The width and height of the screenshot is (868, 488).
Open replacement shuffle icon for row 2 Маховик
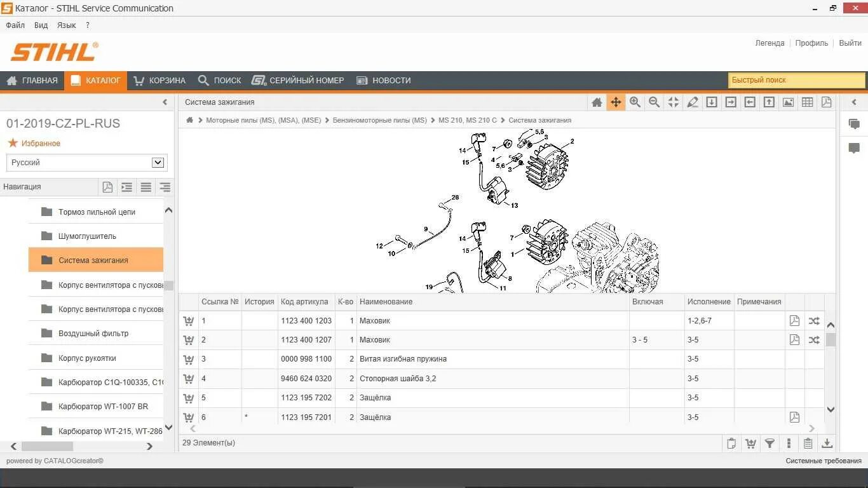point(814,340)
